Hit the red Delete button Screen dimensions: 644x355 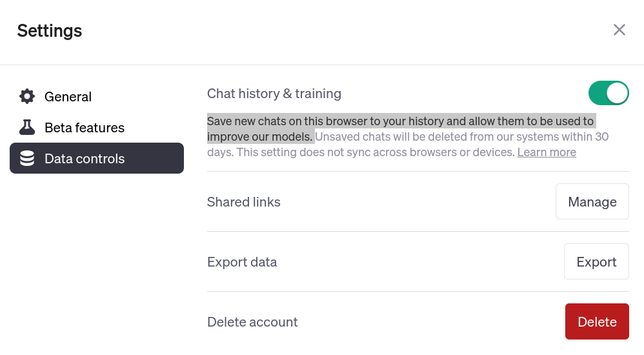click(x=597, y=321)
